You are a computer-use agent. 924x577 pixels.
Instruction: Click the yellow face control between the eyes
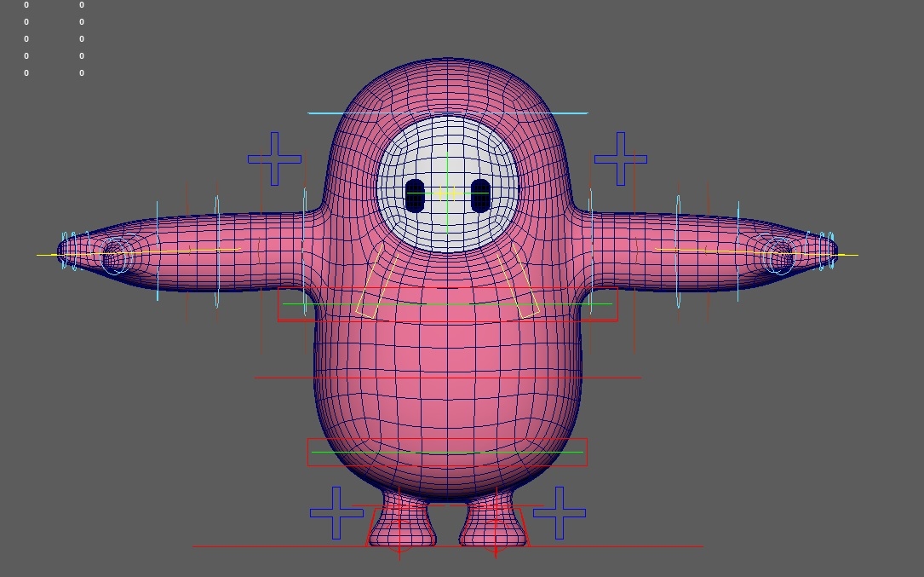click(x=445, y=194)
